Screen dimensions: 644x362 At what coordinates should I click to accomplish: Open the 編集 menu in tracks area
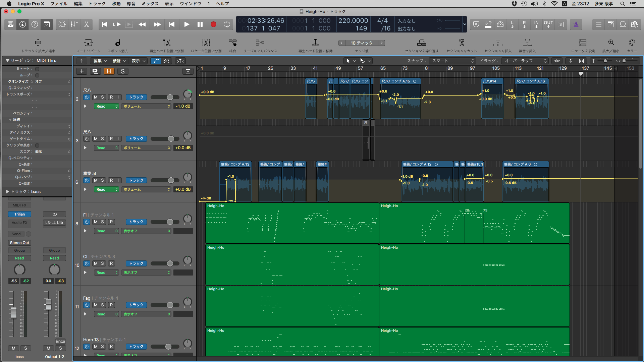coord(99,61)
